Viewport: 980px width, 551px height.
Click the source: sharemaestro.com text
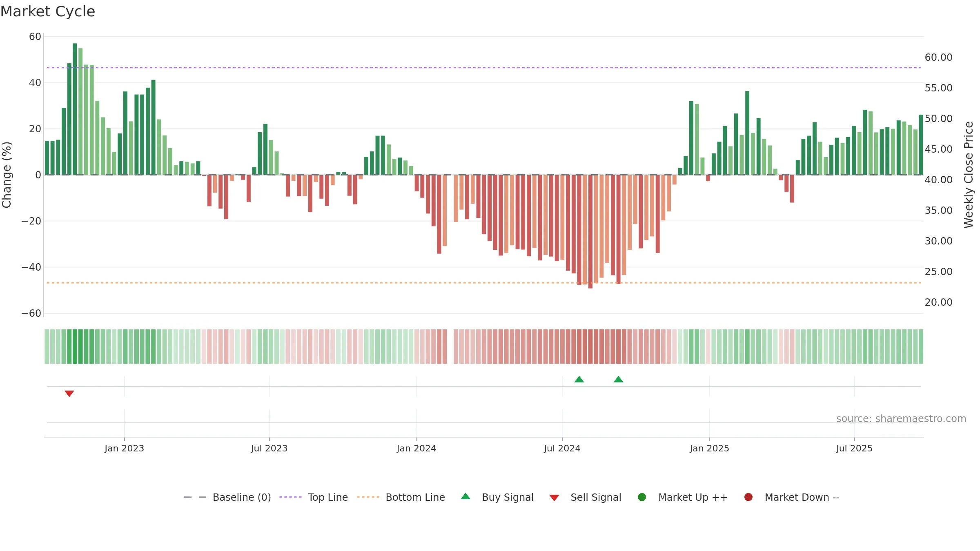[901, 419]
